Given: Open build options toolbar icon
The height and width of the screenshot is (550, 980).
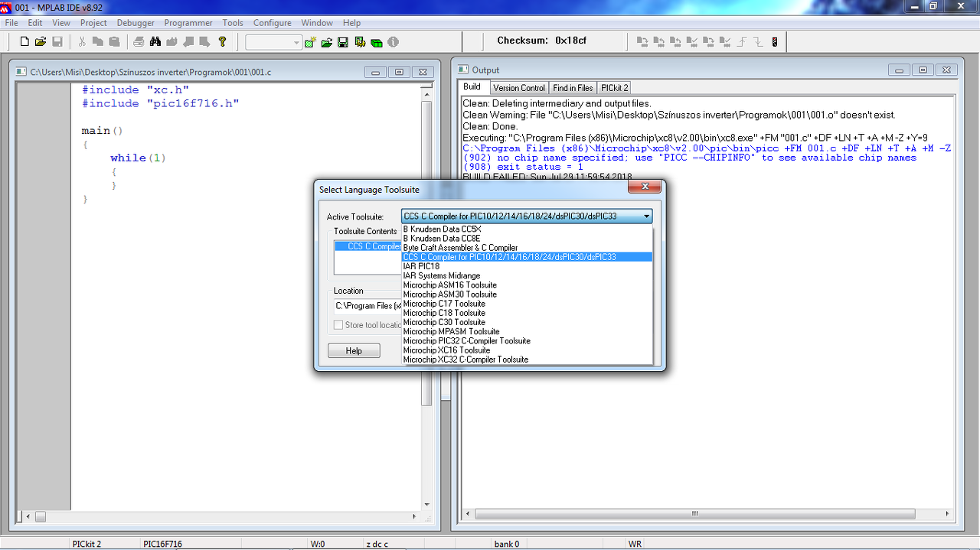Looking at the screenshot, I should pos(360,42).
